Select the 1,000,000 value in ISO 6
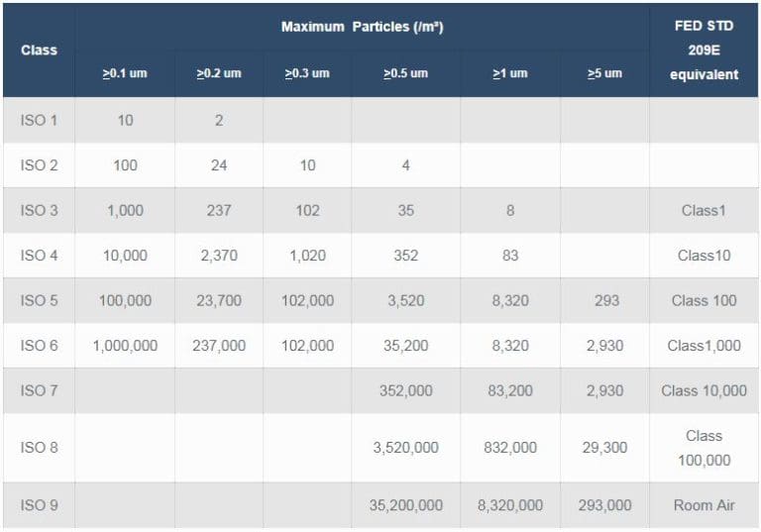 pyautogui.click(x=125, y=345)
